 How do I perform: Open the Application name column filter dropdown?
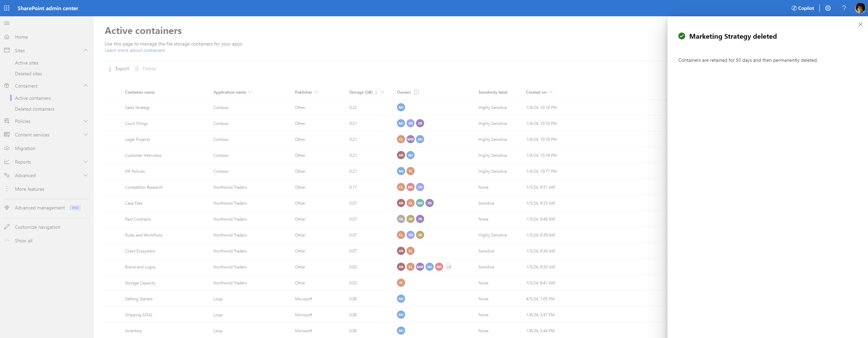click(250, 92)
